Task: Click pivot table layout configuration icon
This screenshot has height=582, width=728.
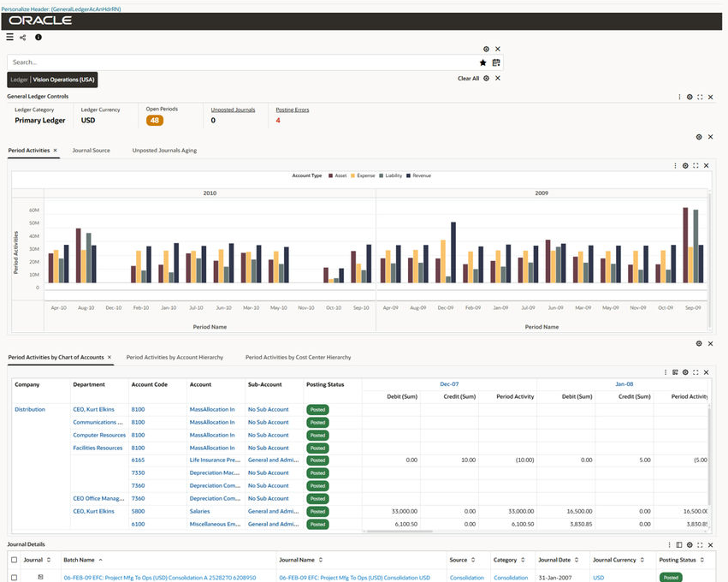Action: (675, 372)
